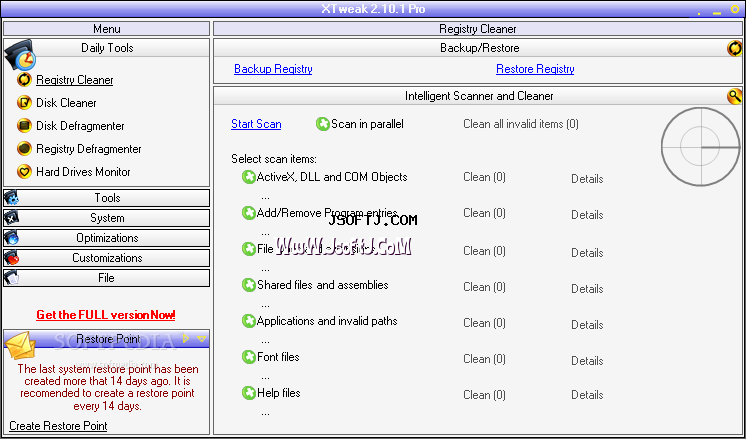Open Hard Drives Monitor
746x439 pixels.
83,172
